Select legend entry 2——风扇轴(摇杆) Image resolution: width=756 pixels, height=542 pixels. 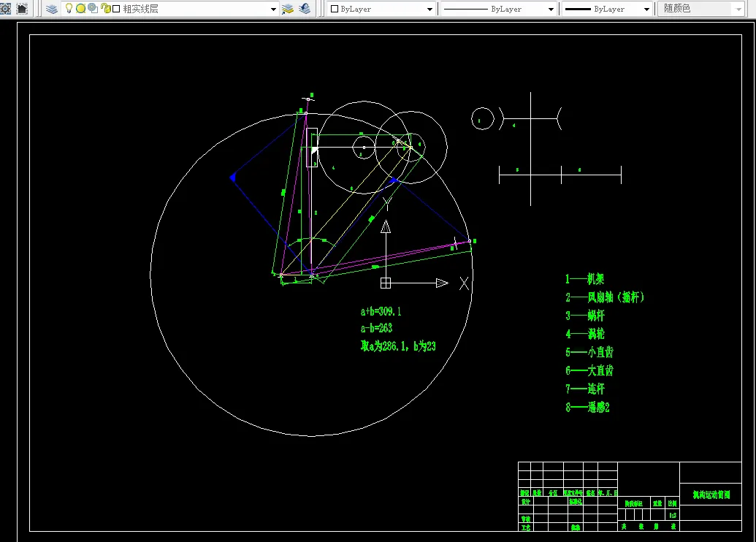pos(605,297)
